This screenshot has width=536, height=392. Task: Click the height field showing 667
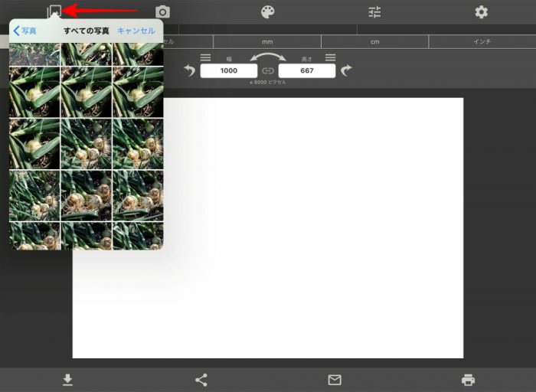306,70
